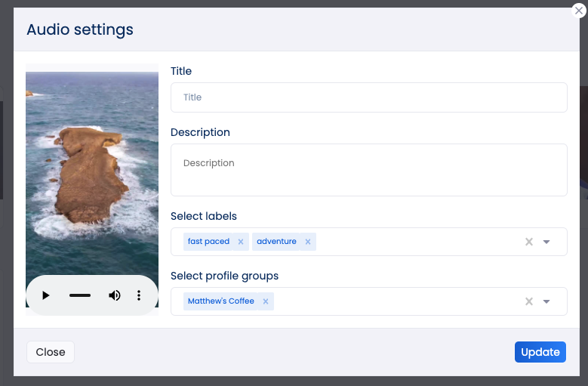Focus the Description text area

[368, 170]
